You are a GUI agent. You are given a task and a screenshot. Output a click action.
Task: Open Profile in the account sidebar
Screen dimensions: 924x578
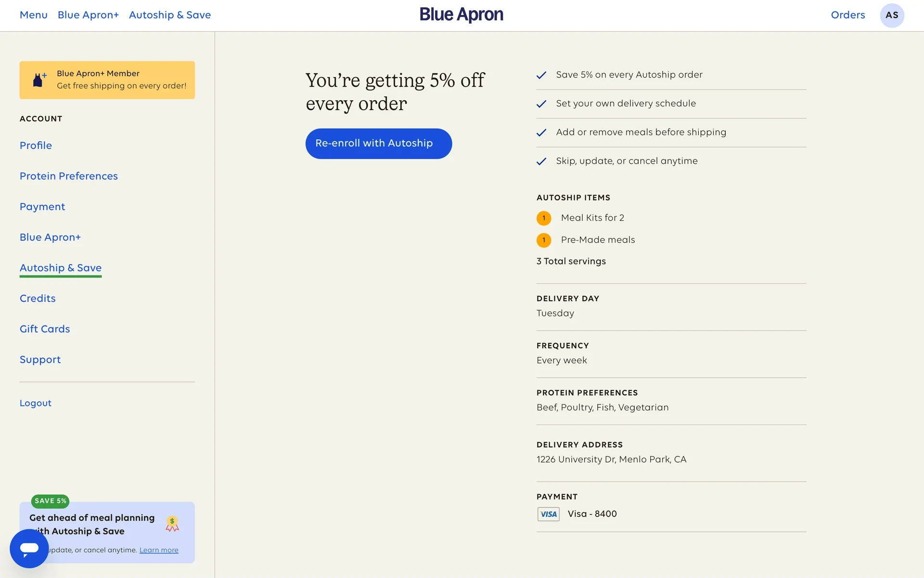(x=36, y=145)
